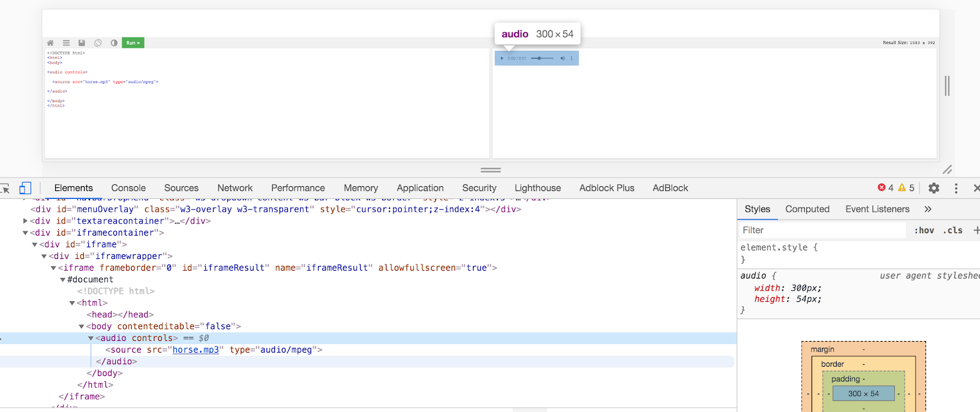Open DevTools customize three-dot menu

pos(956,188)
